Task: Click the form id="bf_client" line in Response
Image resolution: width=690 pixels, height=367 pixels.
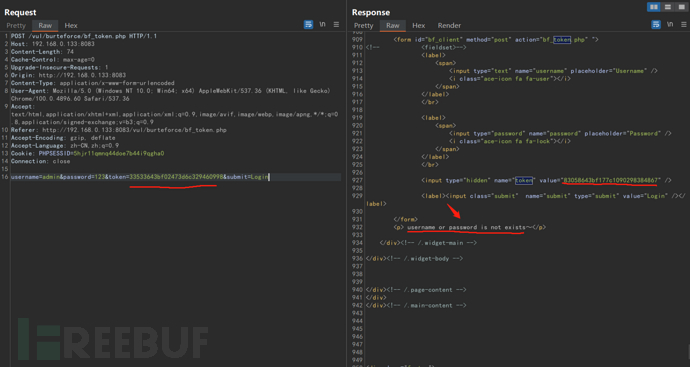Action: 496,40
